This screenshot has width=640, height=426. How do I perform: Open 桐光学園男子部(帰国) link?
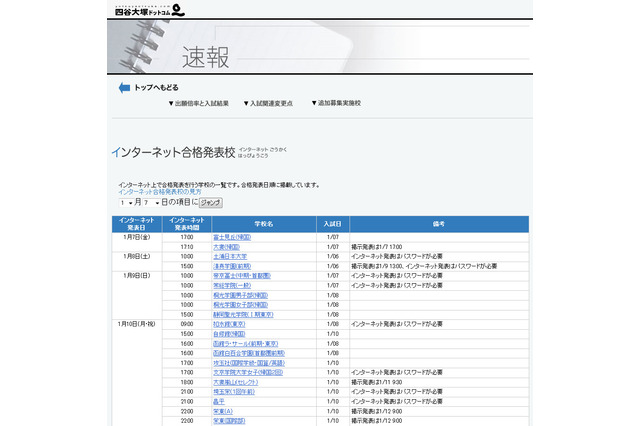click(x=240, y=295)
